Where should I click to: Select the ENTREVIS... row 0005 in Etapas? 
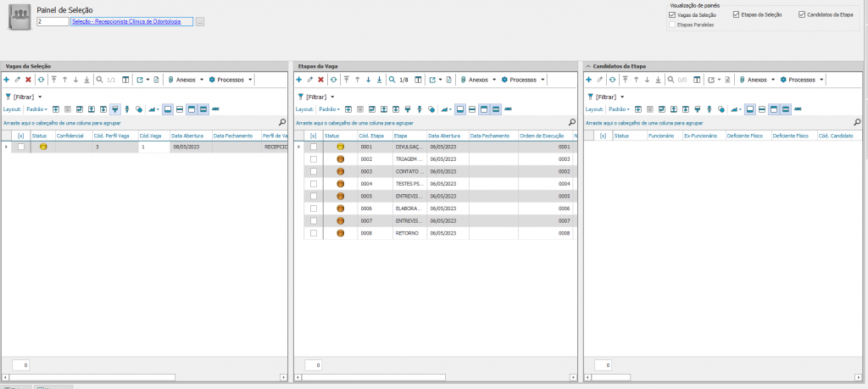coord(410,196)
